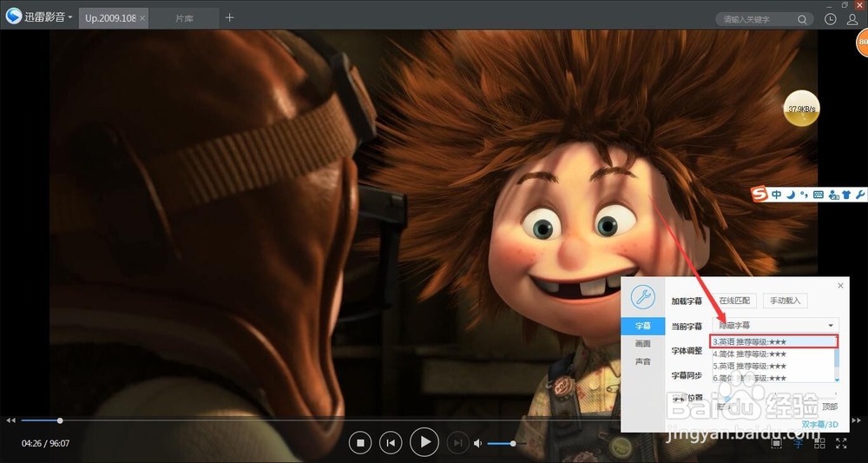Click the magnifier search icon
The width and height of the screenshot is (868, 463).
(x=801, y=19)
